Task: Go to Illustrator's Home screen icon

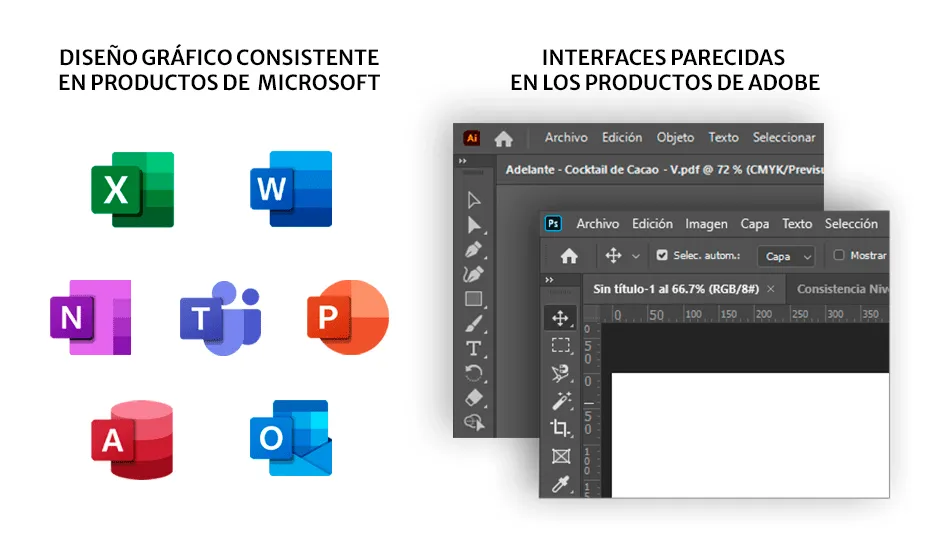Action: click(x=504, y=139)
